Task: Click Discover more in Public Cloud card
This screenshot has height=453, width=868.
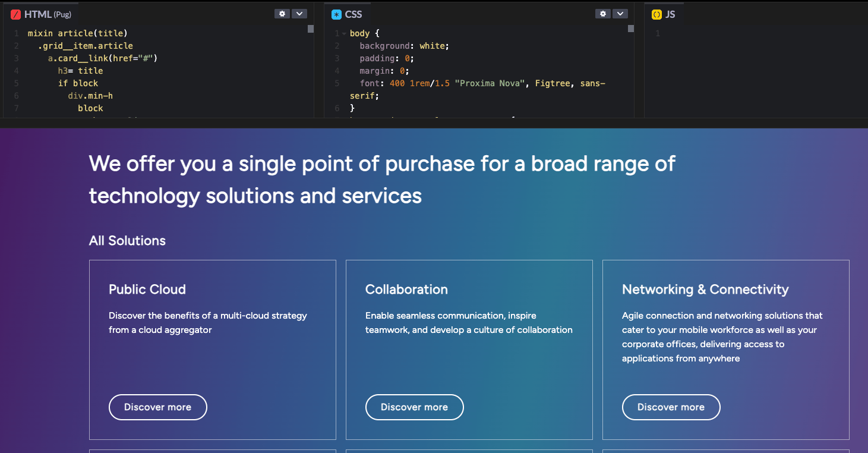Action: (158, 407)
